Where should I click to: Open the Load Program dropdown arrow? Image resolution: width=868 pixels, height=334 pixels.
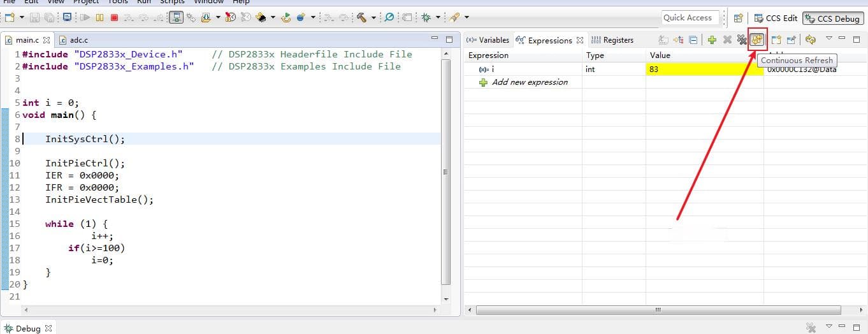click(x=217, y=17)
